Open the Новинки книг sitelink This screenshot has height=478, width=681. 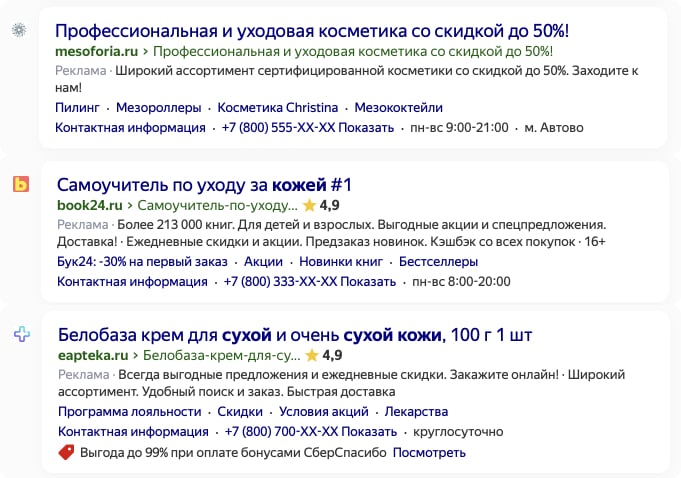click(x=341, y=261)
